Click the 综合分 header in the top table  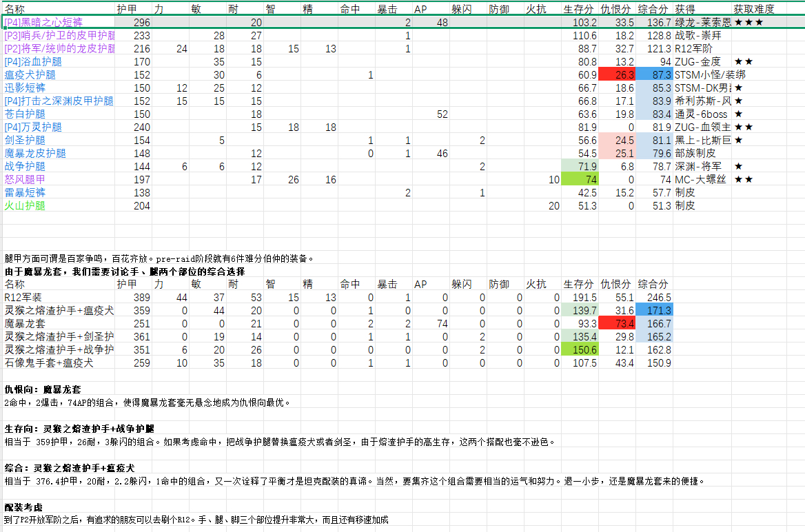[653, 10]
